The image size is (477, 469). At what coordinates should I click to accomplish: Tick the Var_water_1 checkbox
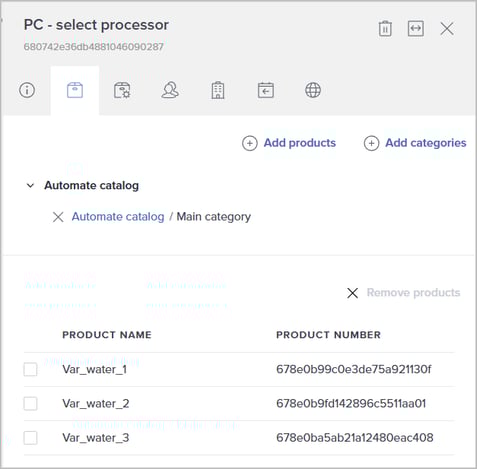tap(30, 369)
